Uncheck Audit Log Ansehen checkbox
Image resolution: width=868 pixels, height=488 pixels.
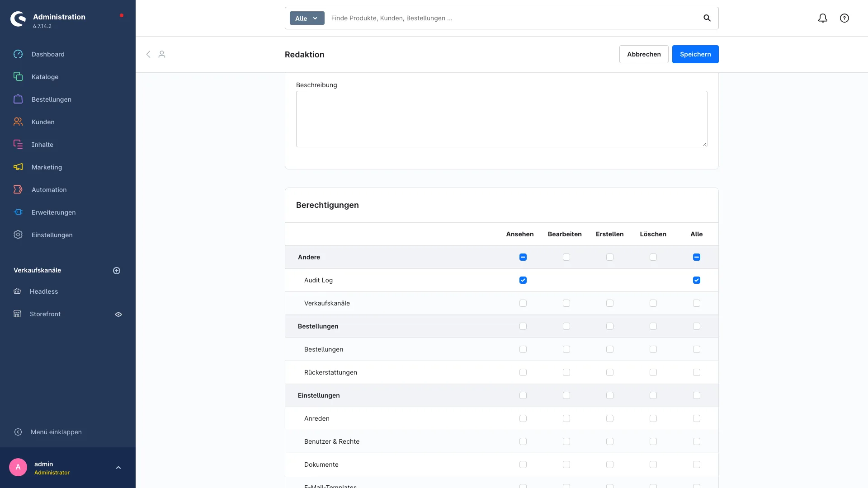[x=523, y=280]
